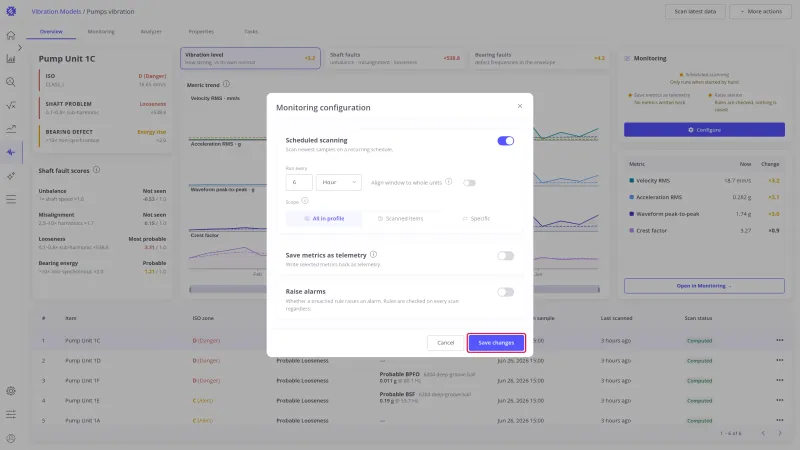Toggle Align window to whole units
This screenshot has width=800, height=450.
tap(469, 183)
